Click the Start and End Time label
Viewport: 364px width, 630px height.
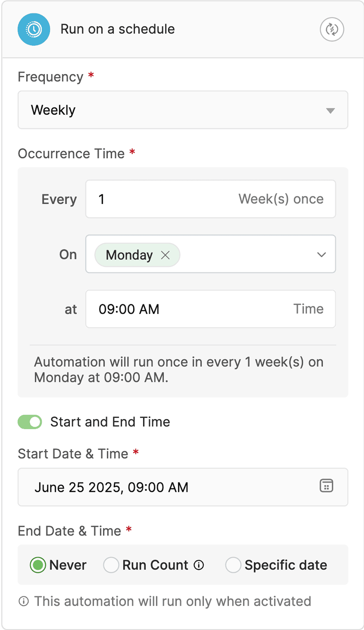[x=110, y=422]
